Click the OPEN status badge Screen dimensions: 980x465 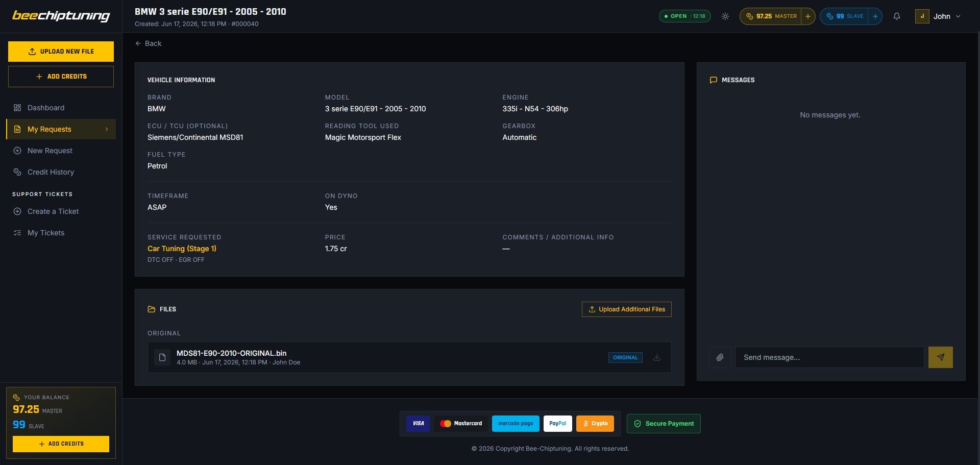685,16
